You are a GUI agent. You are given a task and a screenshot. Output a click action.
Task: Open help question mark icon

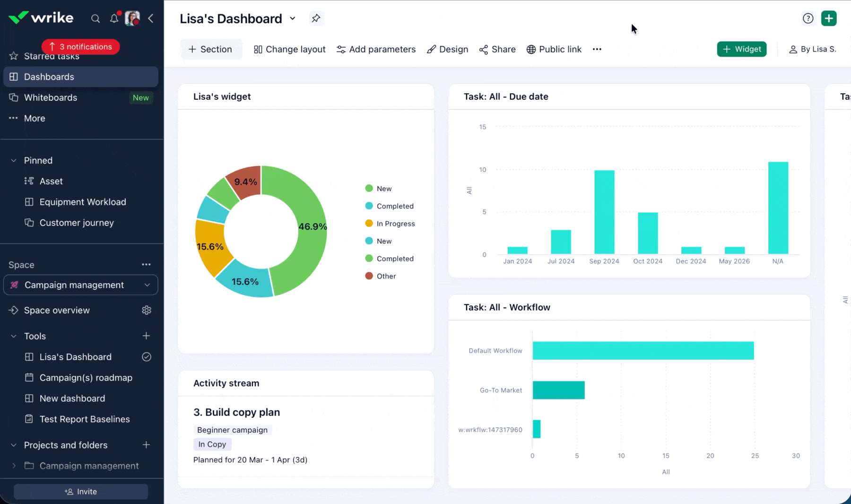(x=808, y=18)
